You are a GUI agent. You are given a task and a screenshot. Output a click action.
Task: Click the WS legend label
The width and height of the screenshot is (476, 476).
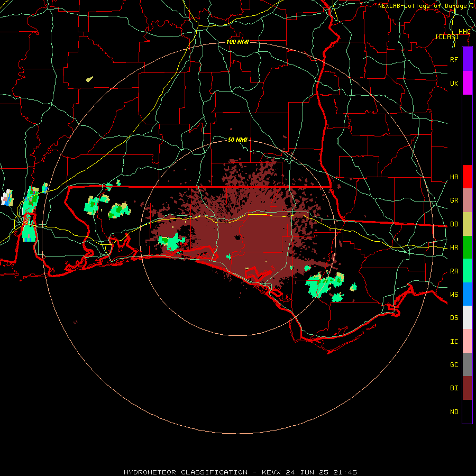pyautogui.click(x=454, y=295)
